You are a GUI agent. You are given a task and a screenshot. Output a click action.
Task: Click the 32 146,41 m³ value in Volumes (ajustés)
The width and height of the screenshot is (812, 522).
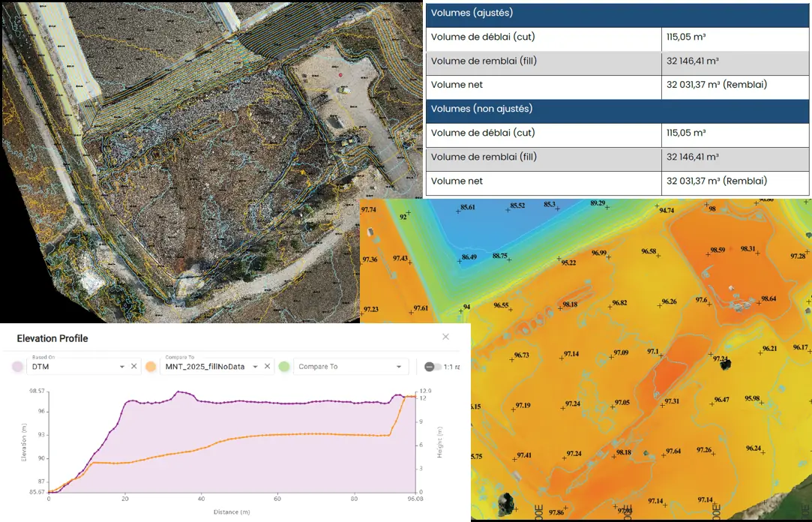tap(692, 61)
